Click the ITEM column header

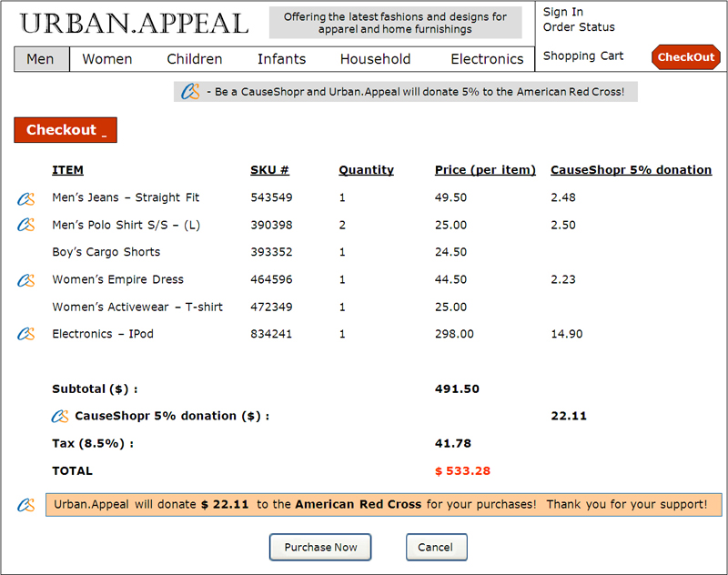point(67,170)
